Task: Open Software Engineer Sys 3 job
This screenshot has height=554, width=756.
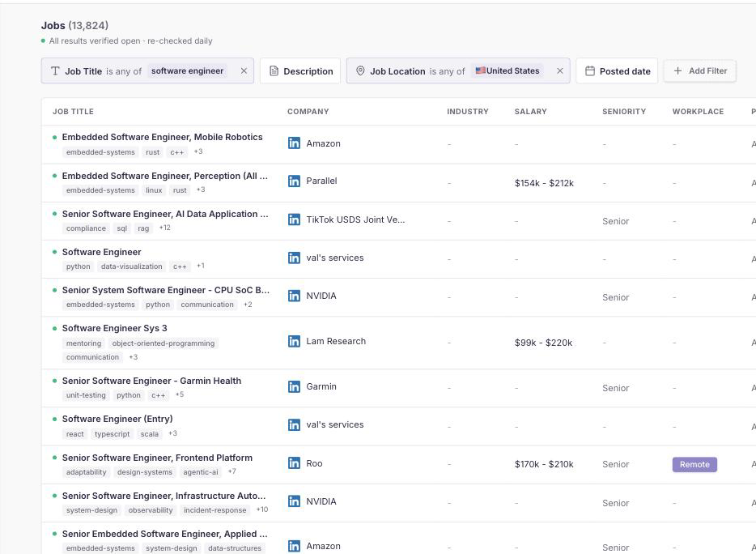Action: pos(115,328)
